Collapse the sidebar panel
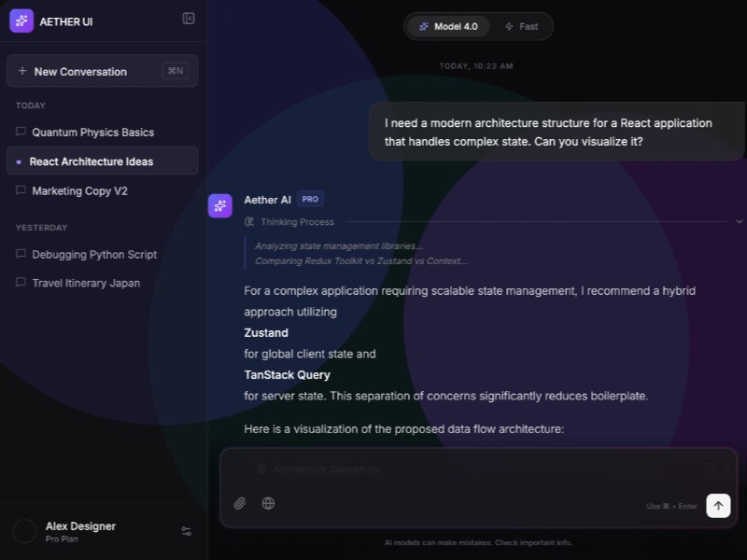747x560 pixels. (x=189, y=19)
